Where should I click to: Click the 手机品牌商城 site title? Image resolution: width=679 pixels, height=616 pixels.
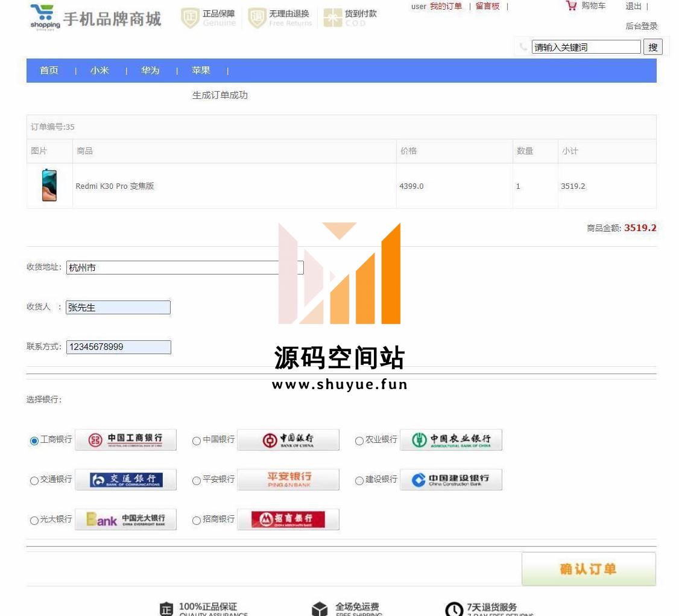click(112, 19)
